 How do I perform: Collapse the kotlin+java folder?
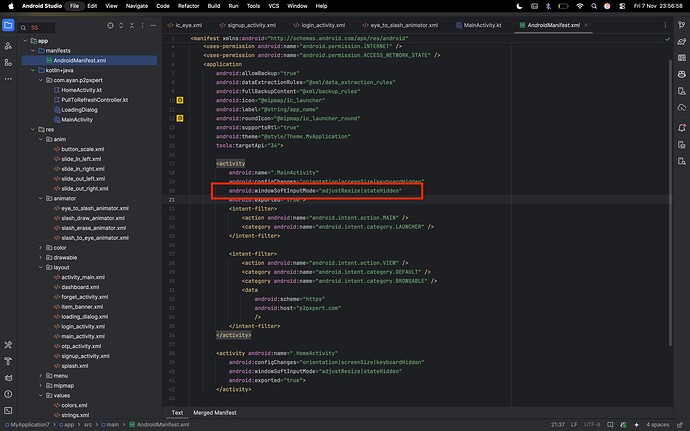tap(33, 70)
